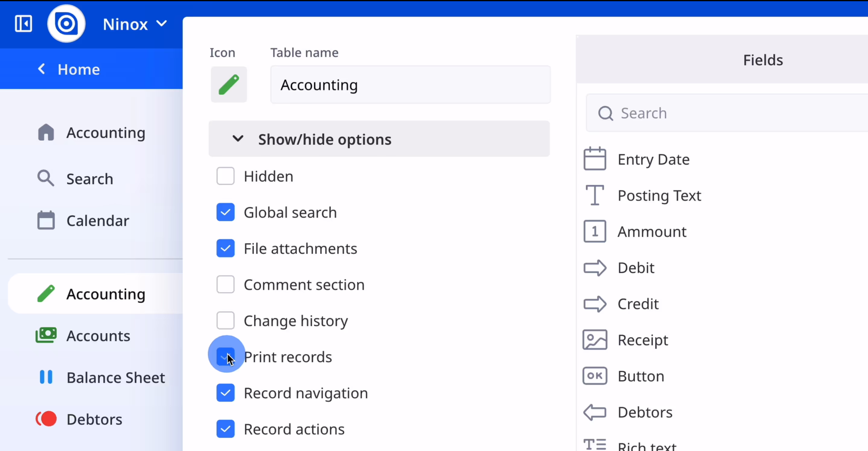The image size is (868, 451).
Task: Click the Entry Date calendar field icon
Action: [595, 158]
